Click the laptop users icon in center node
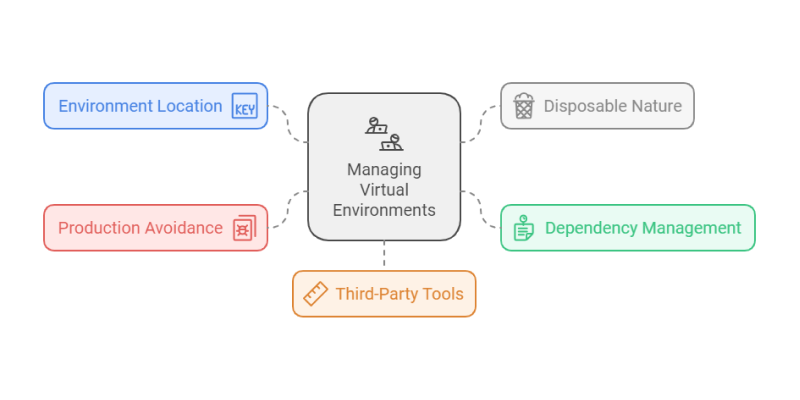This screenshot has height=400, width=800. (x=384, y=134)
